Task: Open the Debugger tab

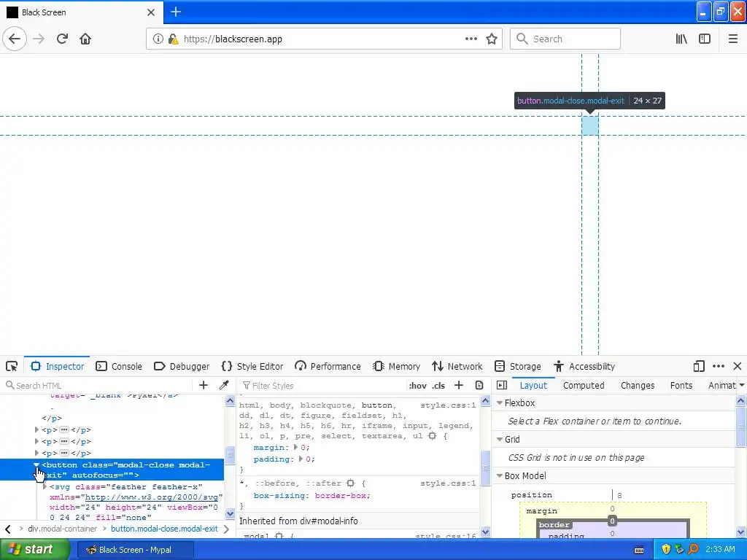Action: click(182, 366)
